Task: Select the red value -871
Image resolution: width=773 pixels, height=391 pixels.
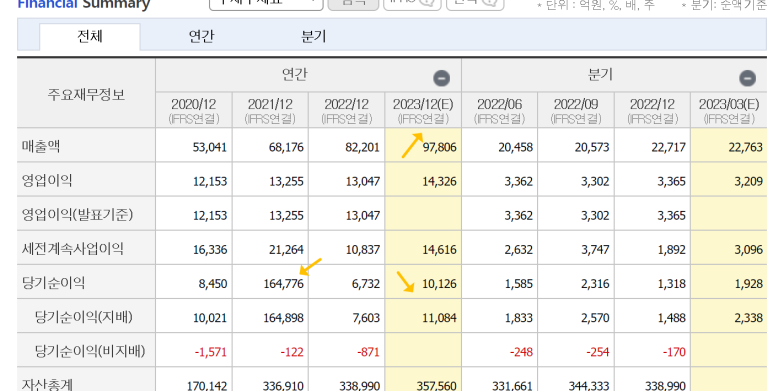Action: [368, 353]
